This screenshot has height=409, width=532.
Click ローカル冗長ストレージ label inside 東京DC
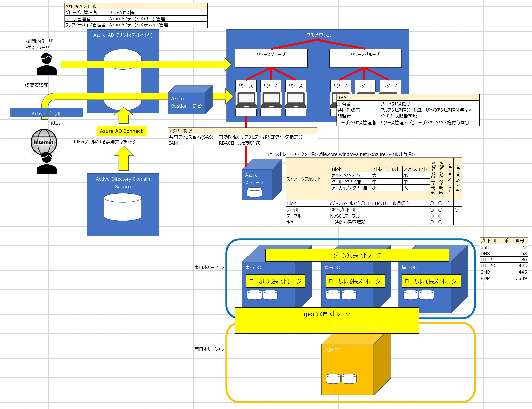[275, 281]
